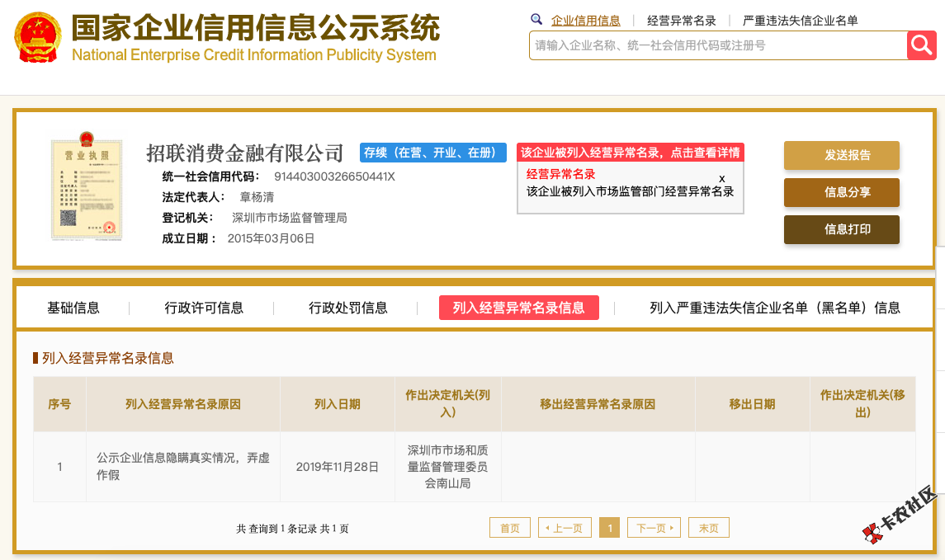The height and width of the screenshot is (560, 945).
Task: Click listing date cell 2019年11月28日
Action: (338, 467)
